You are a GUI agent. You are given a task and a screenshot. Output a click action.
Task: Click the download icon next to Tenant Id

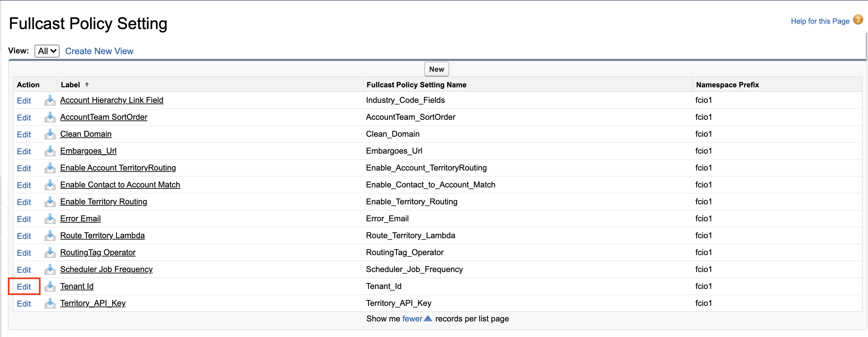tap(50, 286)
